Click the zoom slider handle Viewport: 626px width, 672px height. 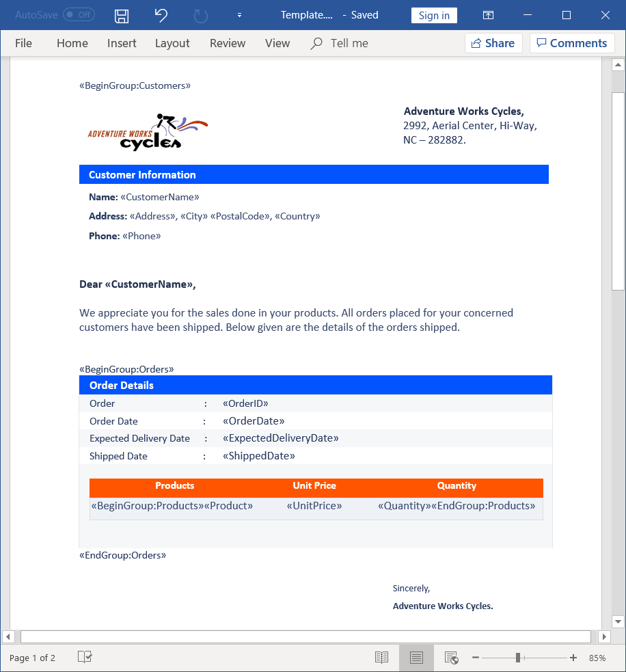tap(518, 658)
